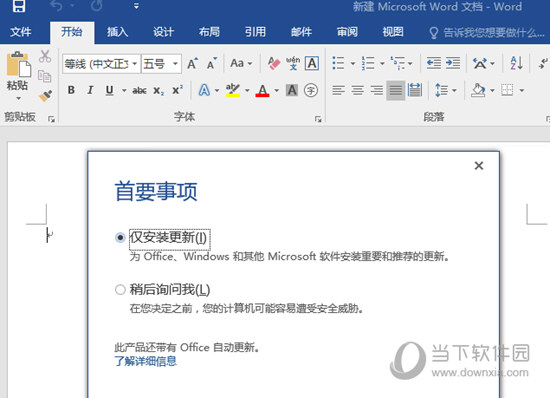Click the Line Spacing icon
Viewport: 550px width, 398px height.
click(x=441, y=90)
